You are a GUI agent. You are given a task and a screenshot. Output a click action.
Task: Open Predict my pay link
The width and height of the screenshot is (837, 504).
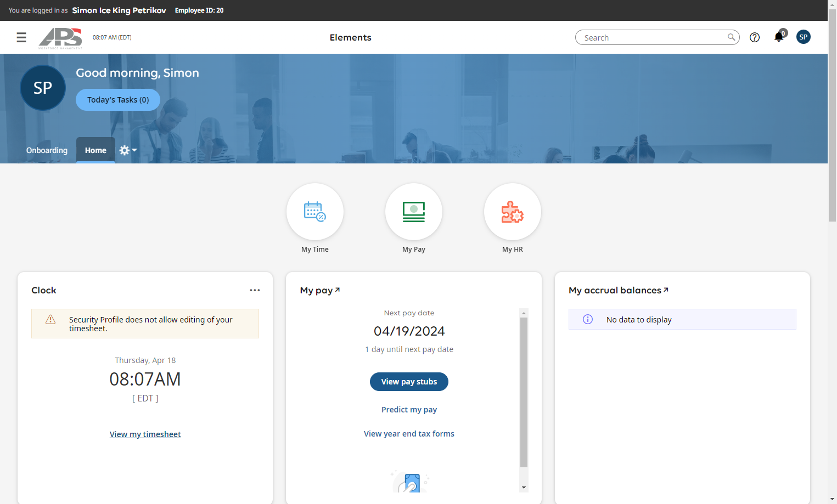coord(409,410)
